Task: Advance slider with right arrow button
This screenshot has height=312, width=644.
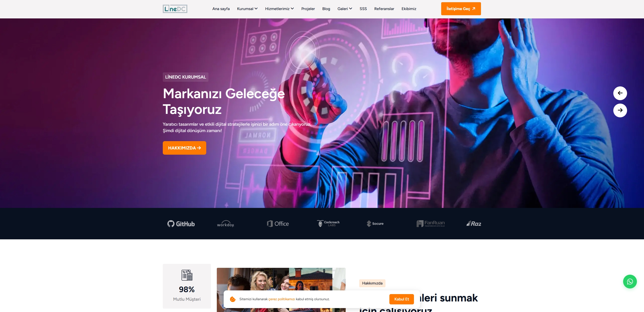Action: click(620, 110)
